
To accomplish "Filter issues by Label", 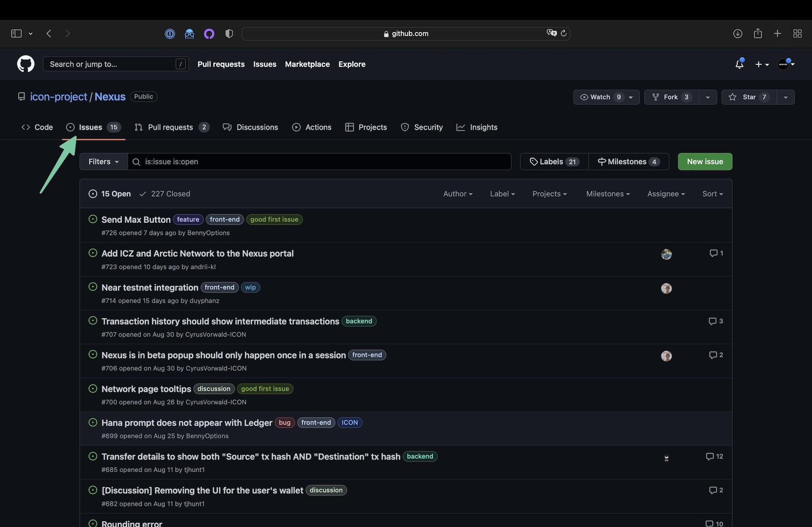I will 502,194.
